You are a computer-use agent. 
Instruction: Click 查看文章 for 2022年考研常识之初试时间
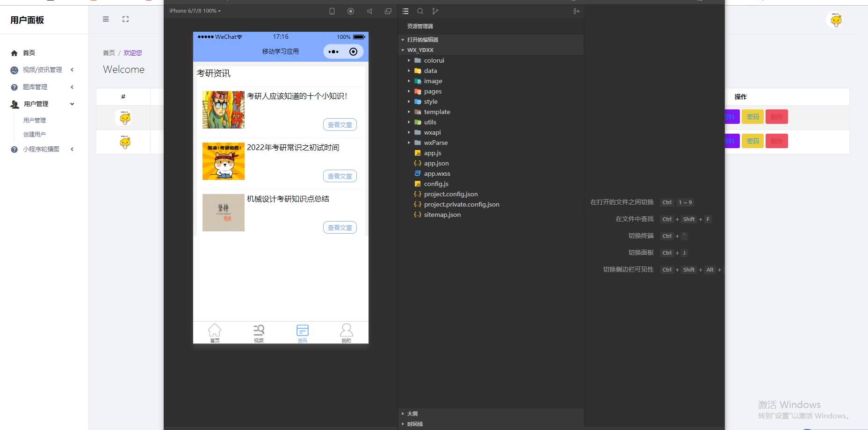(340, 176)
